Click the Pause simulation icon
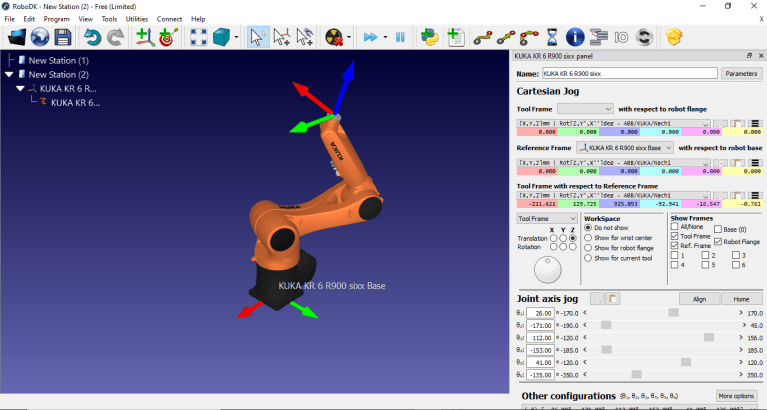 click(x=400, y=37)
